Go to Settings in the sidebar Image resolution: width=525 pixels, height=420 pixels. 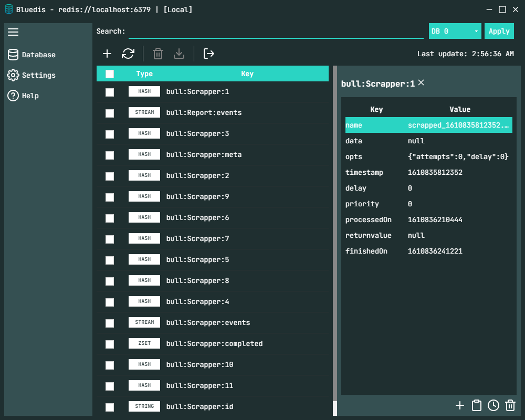(31, 75)
